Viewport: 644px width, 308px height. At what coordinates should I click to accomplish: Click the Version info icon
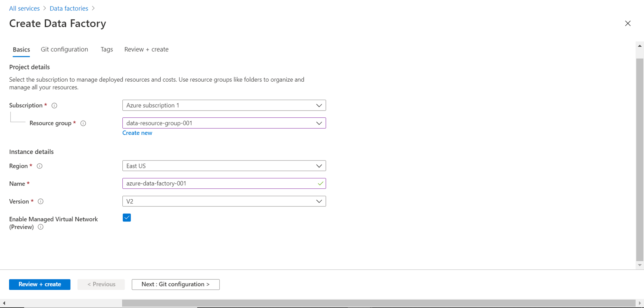[x=41, y=201]
